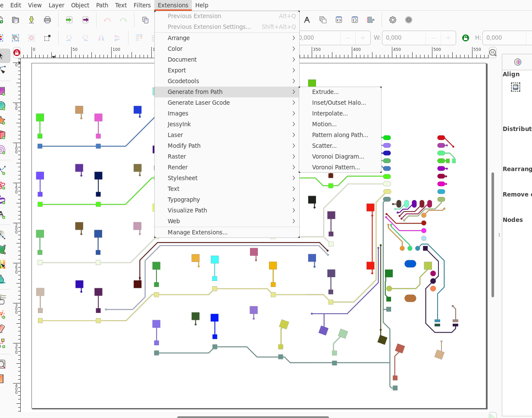Choose Inset/Outset Halo... entry
The width and height of the screenshot is (532, 418).
click(x=340, y=103)
